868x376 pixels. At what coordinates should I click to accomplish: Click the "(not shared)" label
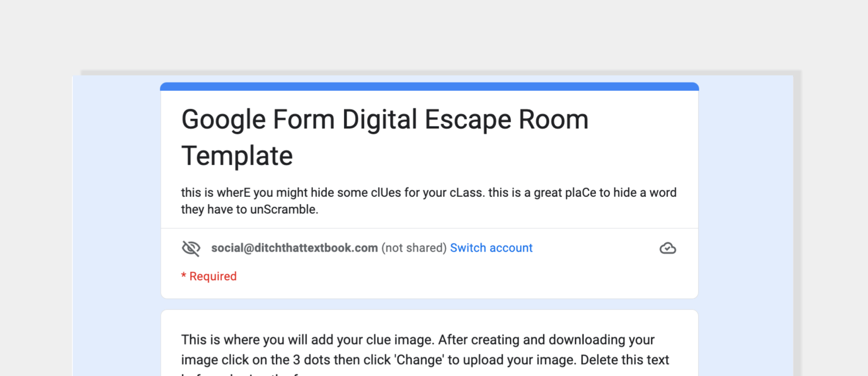tap(414, 248)
